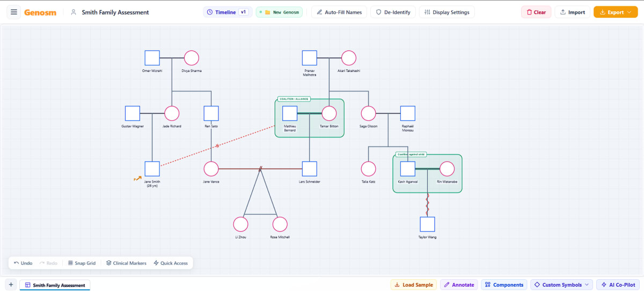This screenshot has height=291, width=644.
Task: Open AI Co-Pilot
Action: (617, 285)
